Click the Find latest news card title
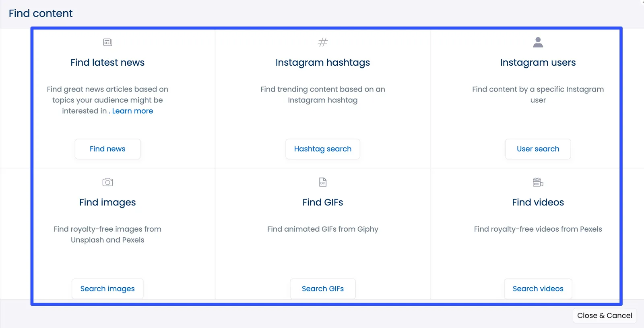This screenshot has height=328, width=644. click(x=107, y=62)
